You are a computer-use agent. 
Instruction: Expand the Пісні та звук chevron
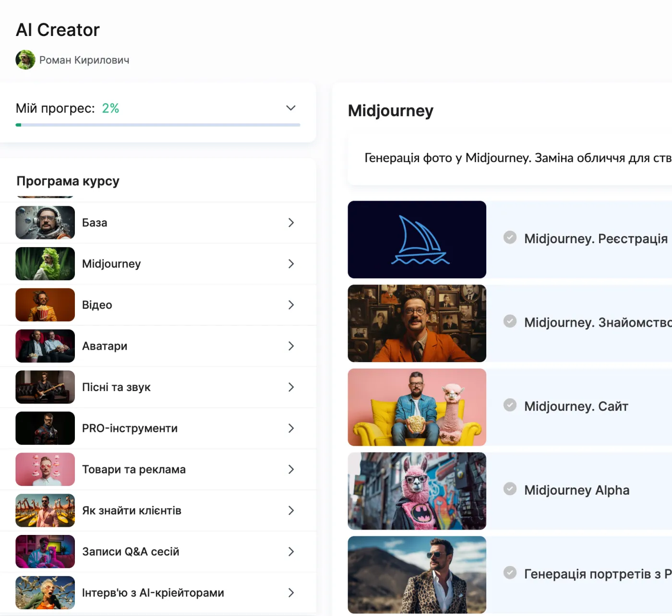pos(291,387)
